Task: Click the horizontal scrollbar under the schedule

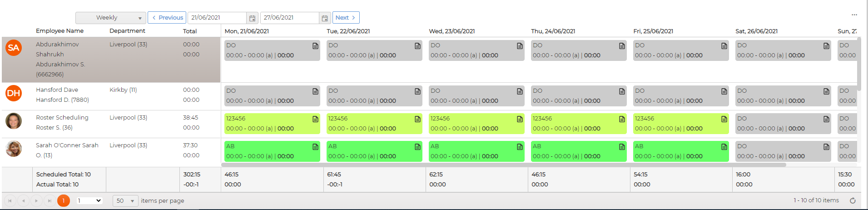Action: pos(503,165)
